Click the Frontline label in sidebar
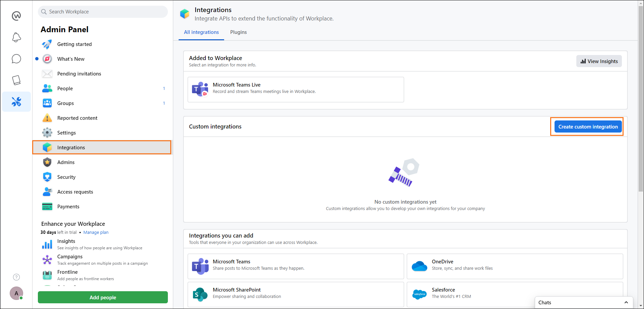This screenshot has width=644, height=309. pos(67,272)
